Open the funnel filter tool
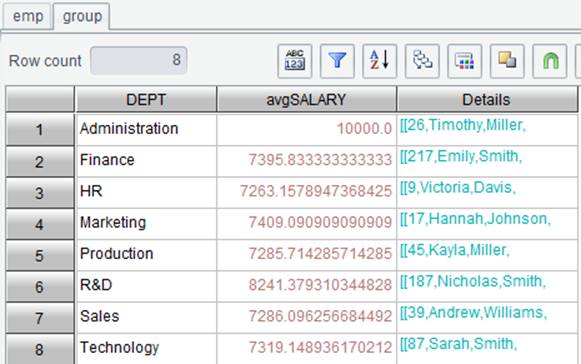Screen dimensions: 581x364 pyautogui.click(x=337, y=61)
